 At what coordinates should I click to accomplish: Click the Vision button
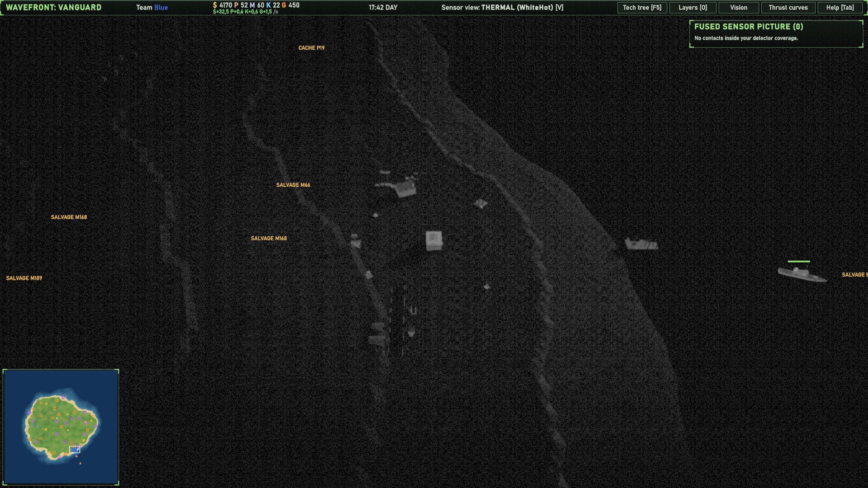[x=738, y=8]
